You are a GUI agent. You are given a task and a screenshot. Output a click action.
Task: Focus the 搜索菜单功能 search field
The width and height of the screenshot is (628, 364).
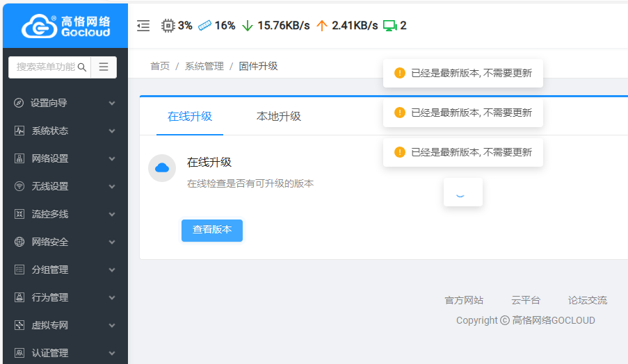click(45, 67)
